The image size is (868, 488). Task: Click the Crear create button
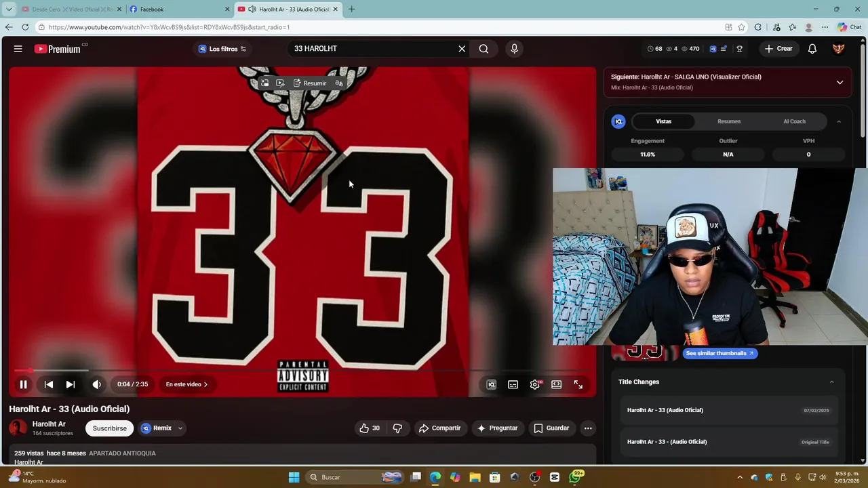(778, 49)
